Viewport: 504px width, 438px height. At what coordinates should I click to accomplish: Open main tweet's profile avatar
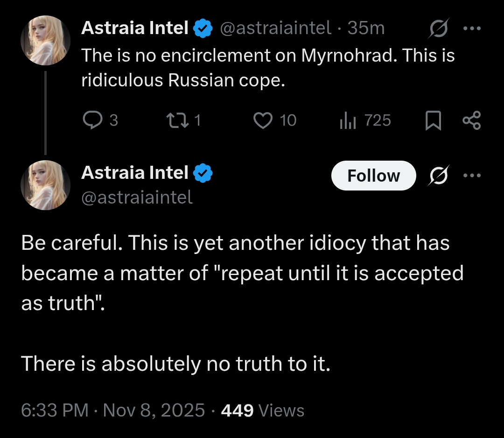pos(45,185)
